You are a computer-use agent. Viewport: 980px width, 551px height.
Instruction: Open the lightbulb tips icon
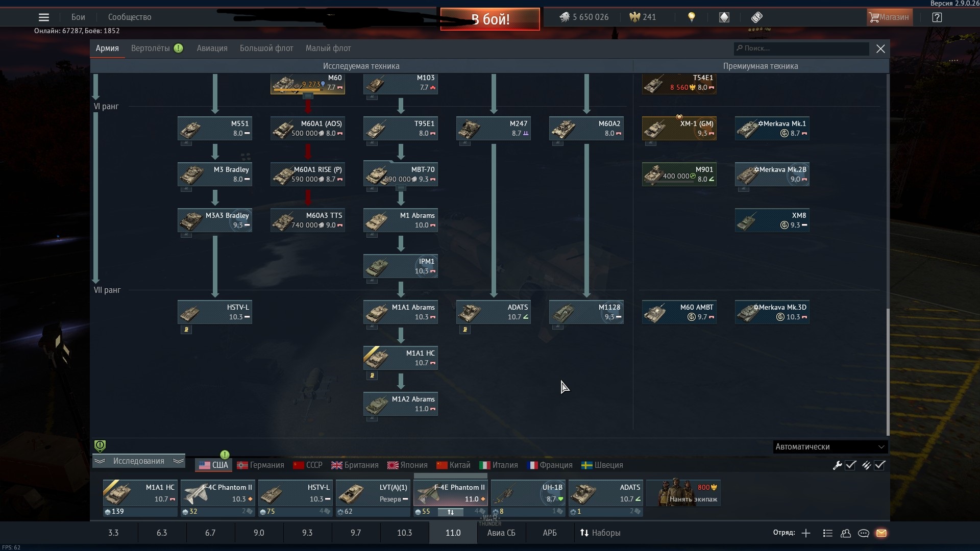click(692, 17)
